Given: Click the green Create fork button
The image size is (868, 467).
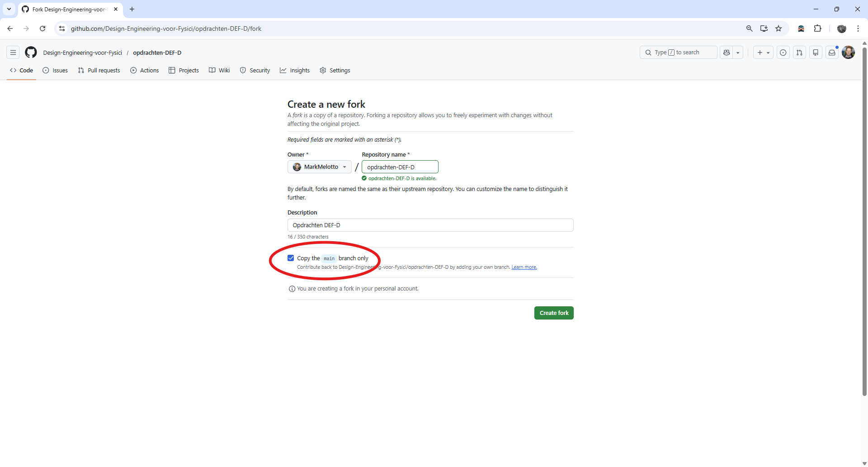Looking at the screenshot, I should 554,313.
